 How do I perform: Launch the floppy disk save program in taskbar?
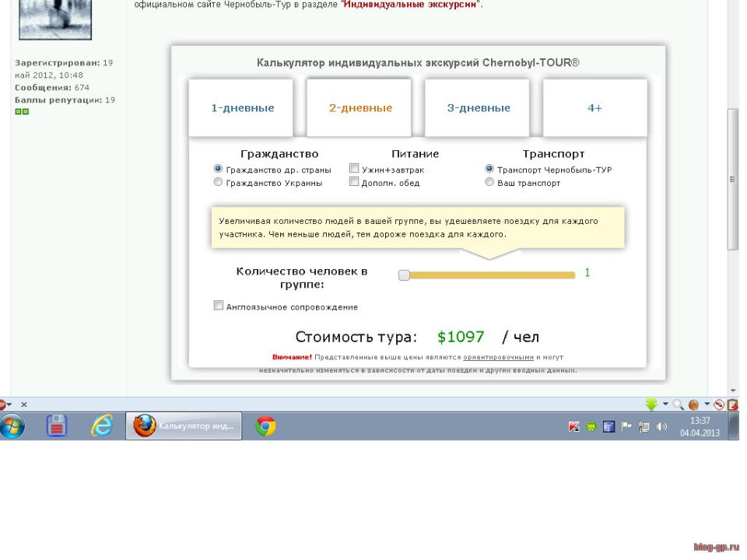[x=57, y=425]
